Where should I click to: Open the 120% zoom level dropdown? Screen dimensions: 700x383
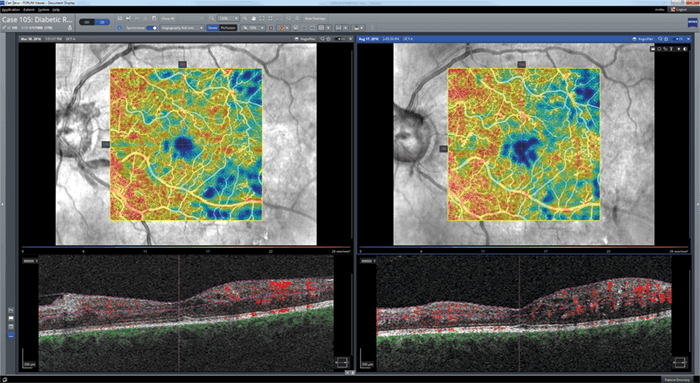pos(228,18)
